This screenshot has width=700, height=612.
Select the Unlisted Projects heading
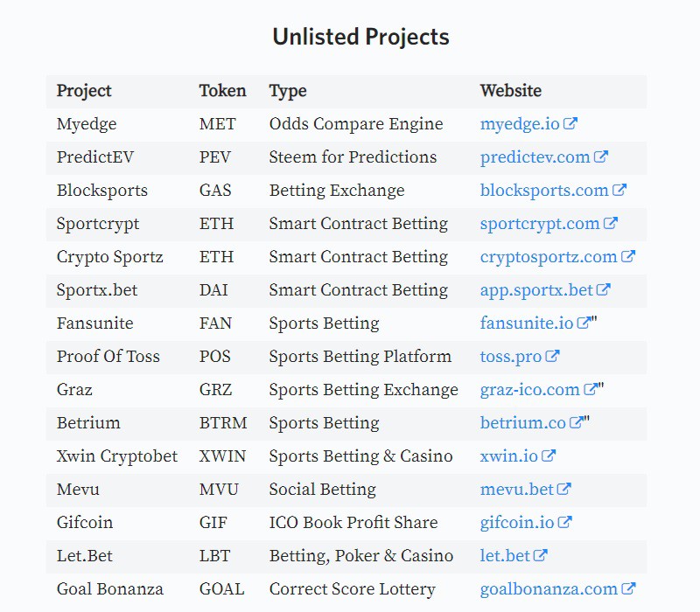(360, 37)
